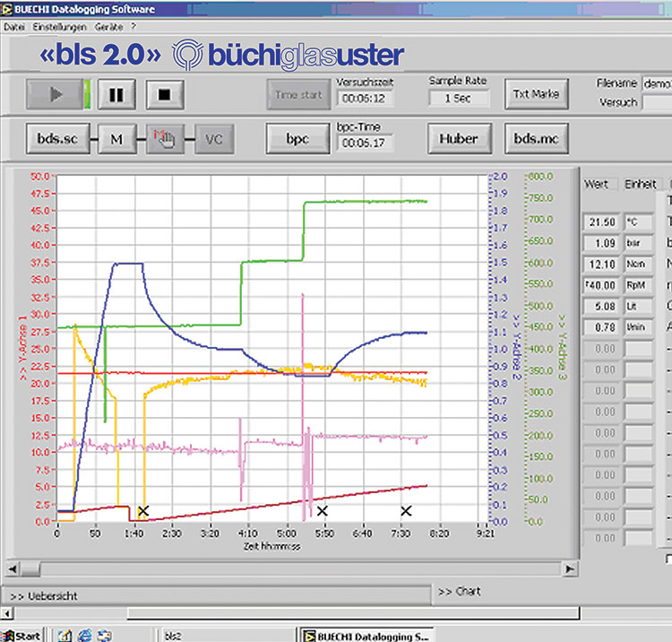Click the first X marker near 1:40
This screenshot has height=642, width=672.
coord(143,511)
